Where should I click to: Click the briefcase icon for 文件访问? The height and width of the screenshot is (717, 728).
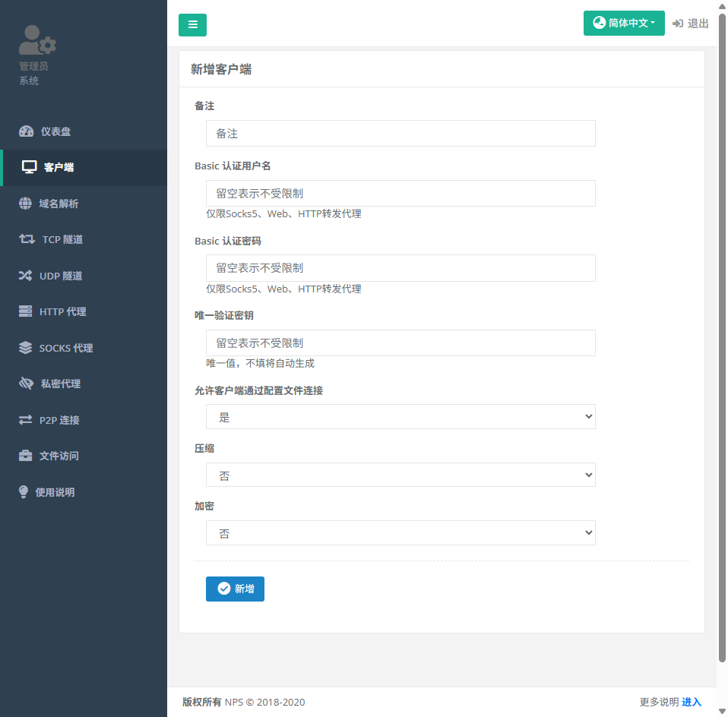(25, 456)
